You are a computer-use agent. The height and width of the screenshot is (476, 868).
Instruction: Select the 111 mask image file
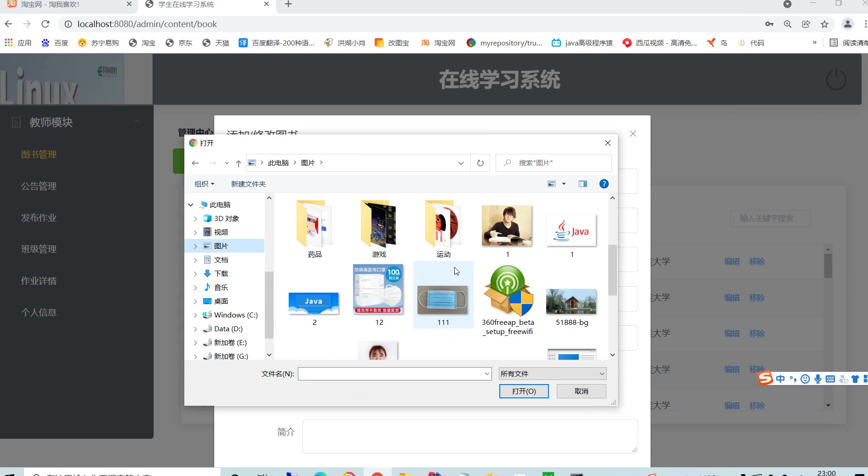point(443,295)
